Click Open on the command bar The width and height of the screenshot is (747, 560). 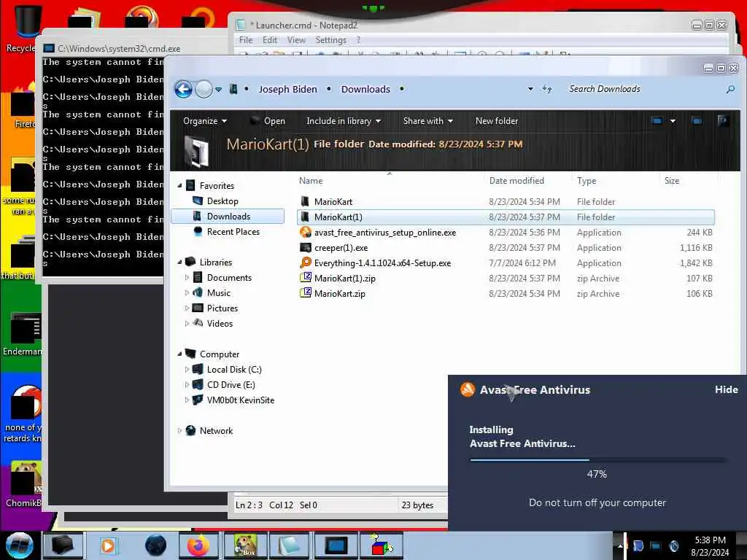coord(268,121)
